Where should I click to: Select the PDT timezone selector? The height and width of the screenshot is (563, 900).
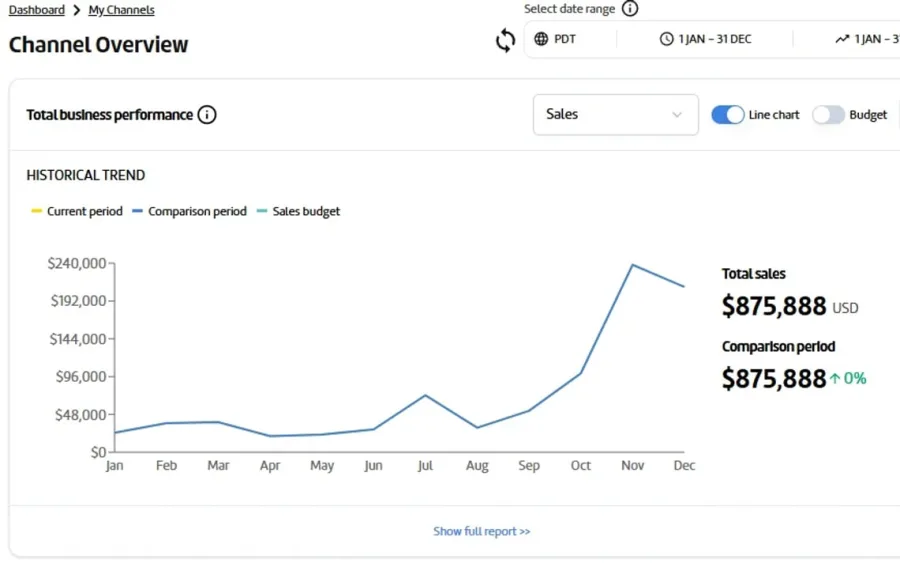click(x=555, y=39)
